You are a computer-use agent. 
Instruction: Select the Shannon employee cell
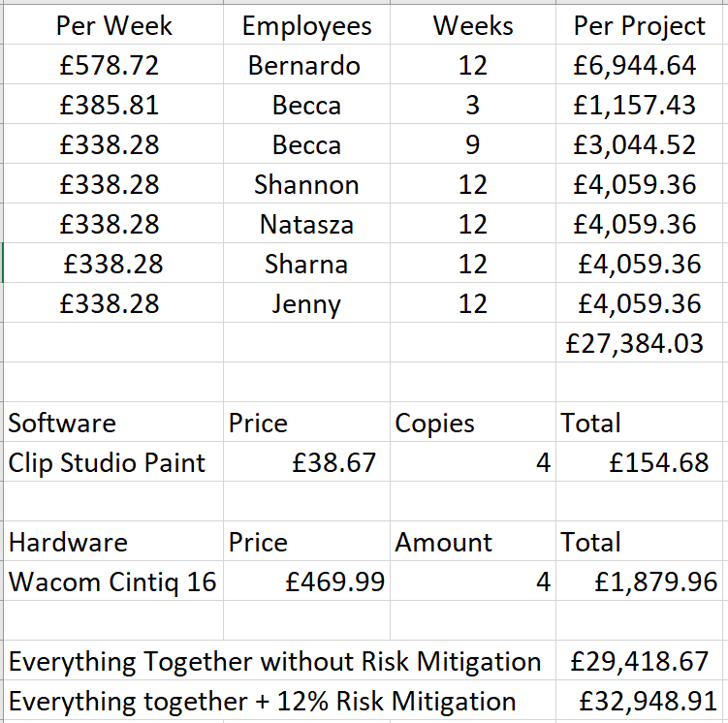tap(306, 185)
